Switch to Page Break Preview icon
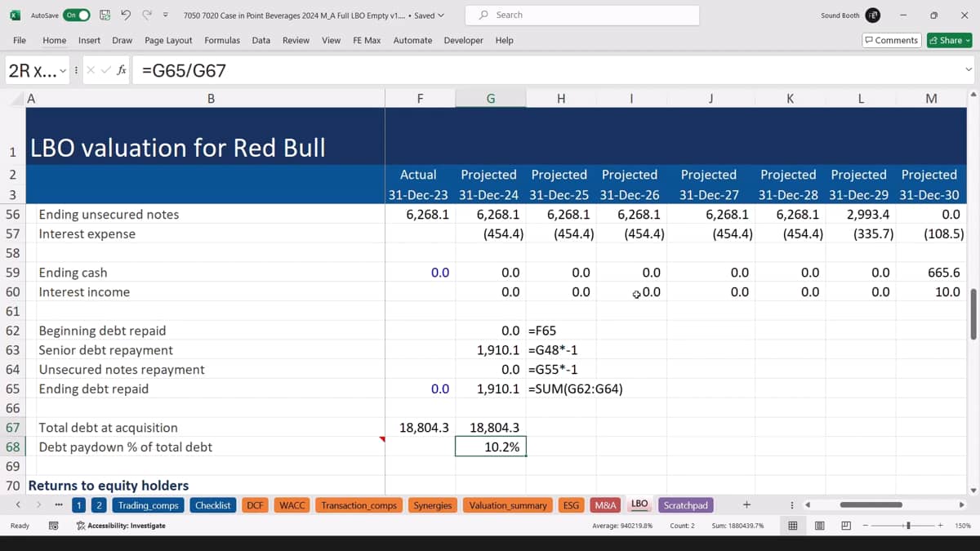Viewport: 980px width, 551px height. pos(846,526)
